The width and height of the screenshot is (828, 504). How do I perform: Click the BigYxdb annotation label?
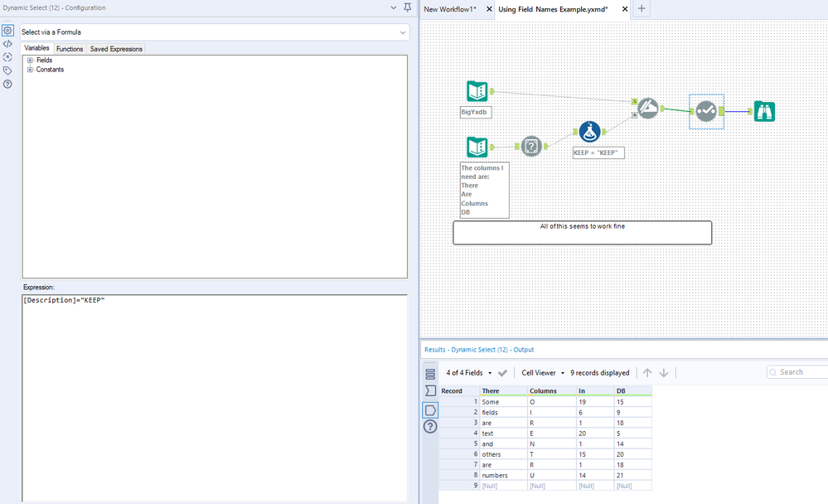pyautogui.click(x=475, y=112)
